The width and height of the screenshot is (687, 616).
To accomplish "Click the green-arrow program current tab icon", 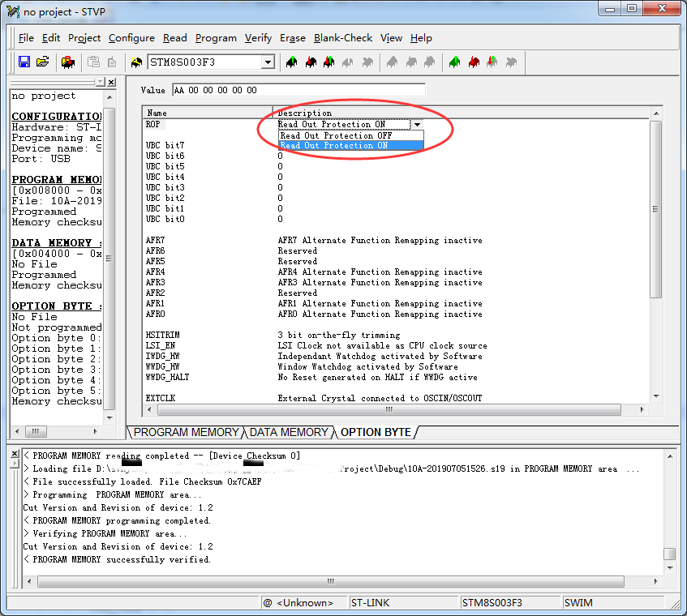I will (x=291, y=62).
